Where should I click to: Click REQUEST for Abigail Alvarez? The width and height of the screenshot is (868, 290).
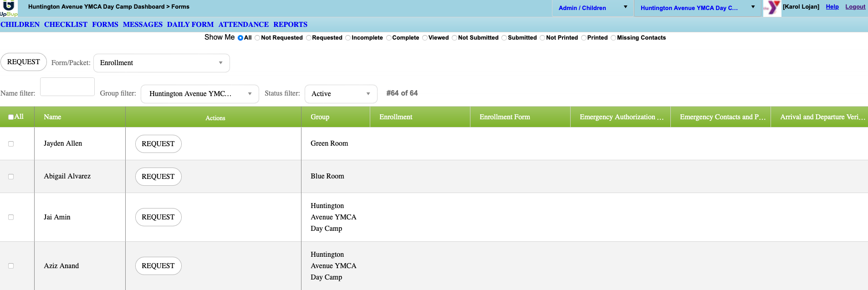(x=158, y=177)
